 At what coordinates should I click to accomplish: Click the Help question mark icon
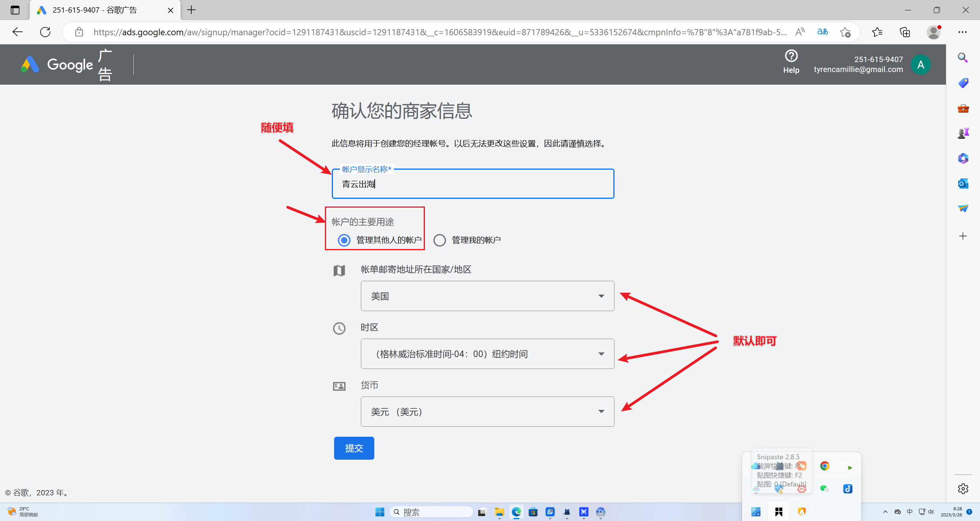point(791,56)
